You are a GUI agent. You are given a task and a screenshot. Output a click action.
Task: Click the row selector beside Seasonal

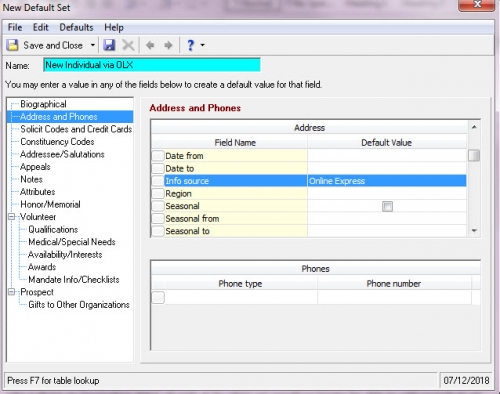[x=158, y=206]
